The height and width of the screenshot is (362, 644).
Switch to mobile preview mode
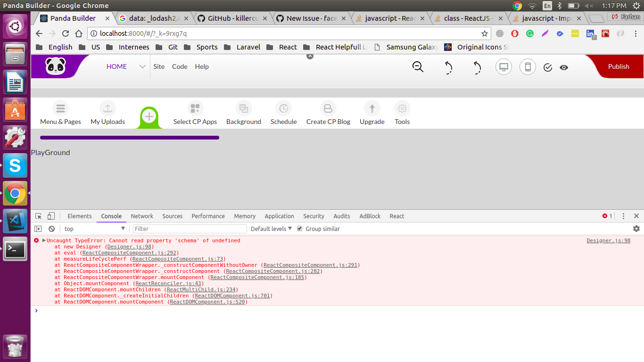[527, 66]
